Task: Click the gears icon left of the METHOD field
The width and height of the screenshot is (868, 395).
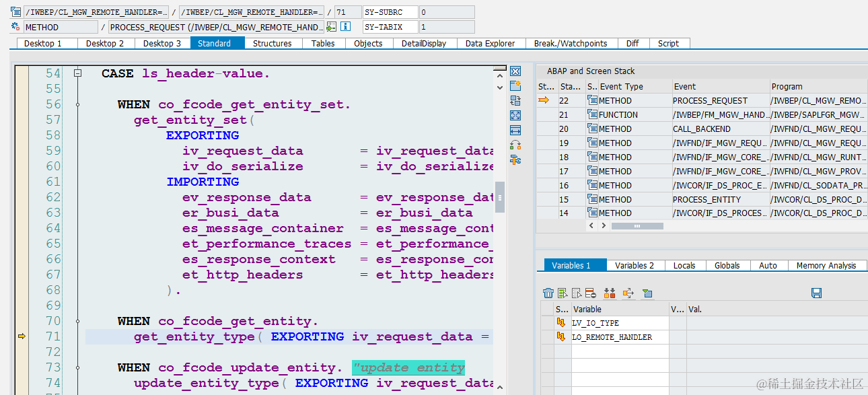Action: click(15, 27)
